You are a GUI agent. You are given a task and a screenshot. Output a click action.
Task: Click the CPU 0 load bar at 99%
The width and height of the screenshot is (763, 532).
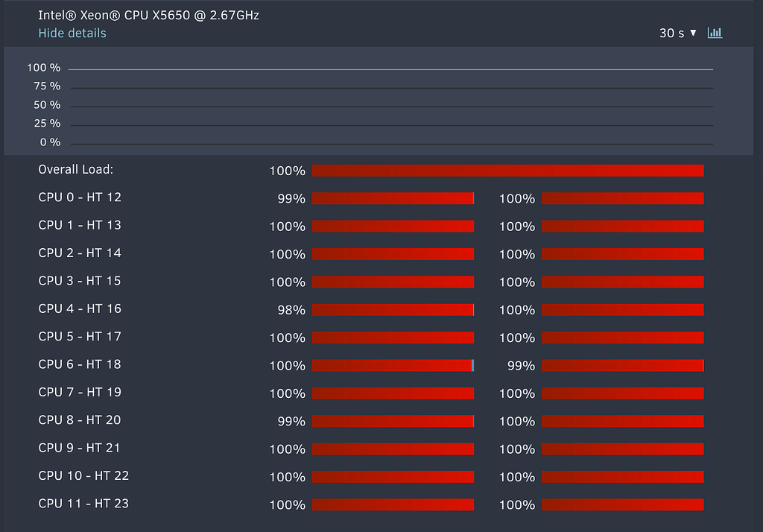tap(393, 198)
